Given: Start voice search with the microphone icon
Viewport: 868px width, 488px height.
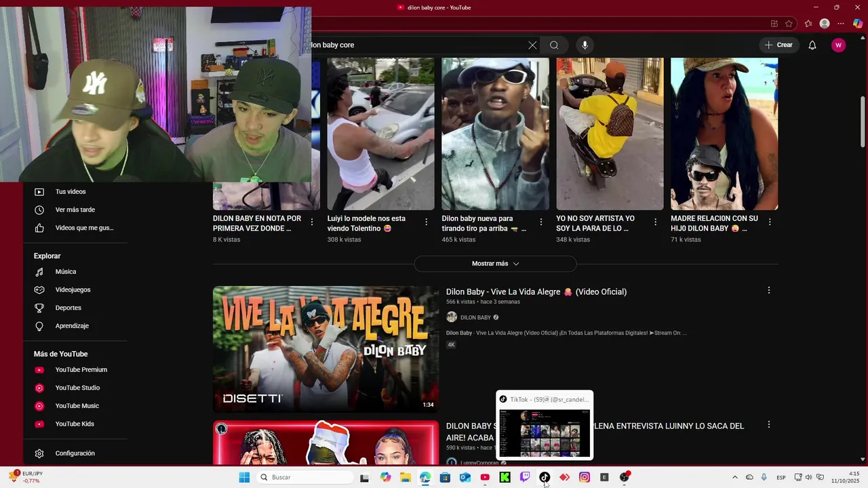Looking at the screenshot, I should (x=585, y=45).
